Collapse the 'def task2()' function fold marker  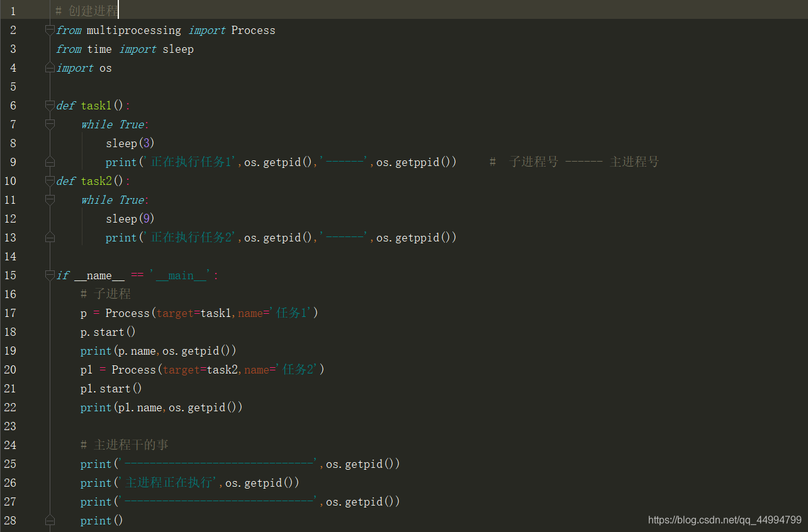click(x=50, y=181)
